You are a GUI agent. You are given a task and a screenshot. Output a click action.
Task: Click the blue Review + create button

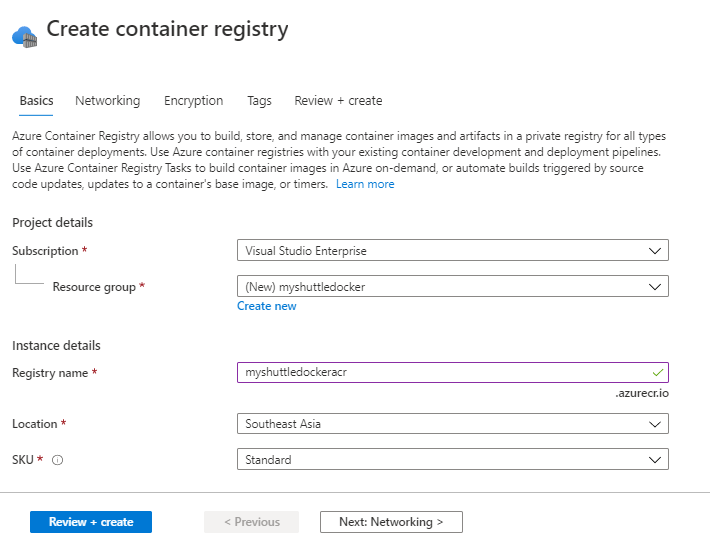91,522
